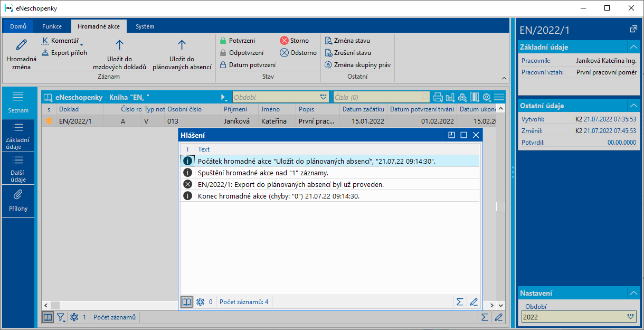This screenshot has height=330, width=644.
Task: Open the book selection arrow dropdown
Action: pyautogui.click(x=224, y=98)
